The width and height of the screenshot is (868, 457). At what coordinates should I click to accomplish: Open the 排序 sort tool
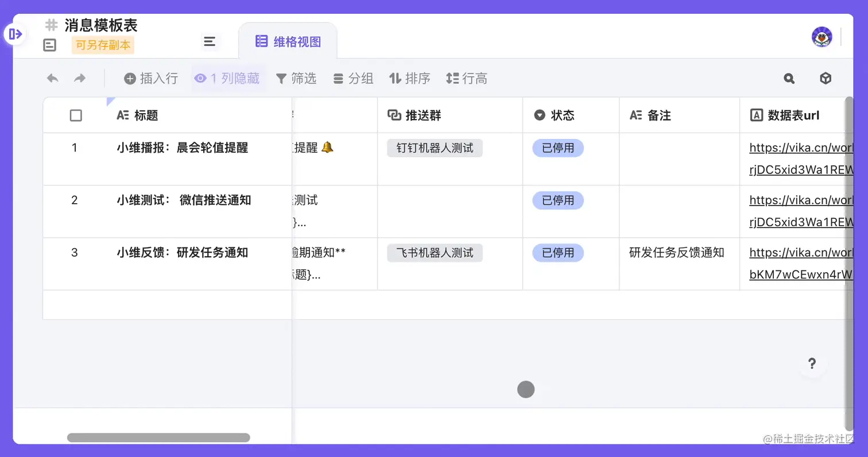pyautogui.click(x=410, y=78)
